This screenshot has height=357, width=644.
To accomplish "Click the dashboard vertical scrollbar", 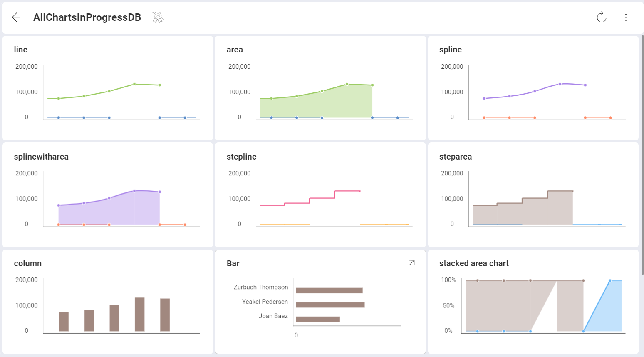I will [x=642, y=154].
